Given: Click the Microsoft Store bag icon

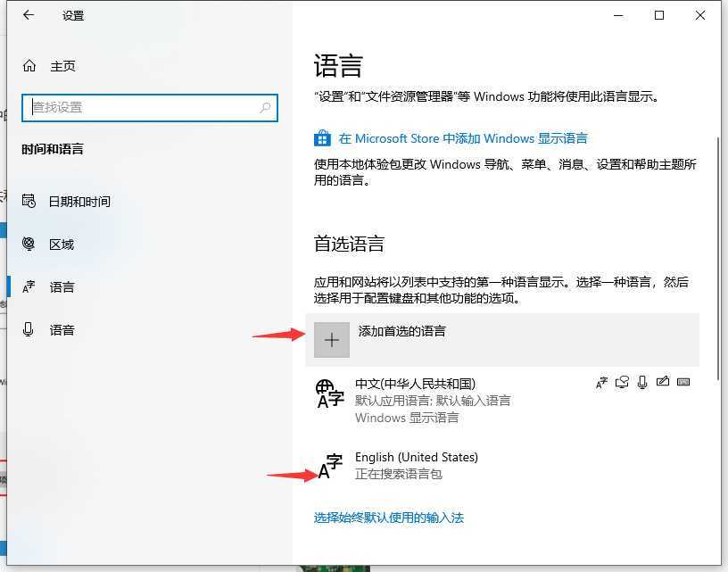Looking at the screenshot, I should coord(322,138).
